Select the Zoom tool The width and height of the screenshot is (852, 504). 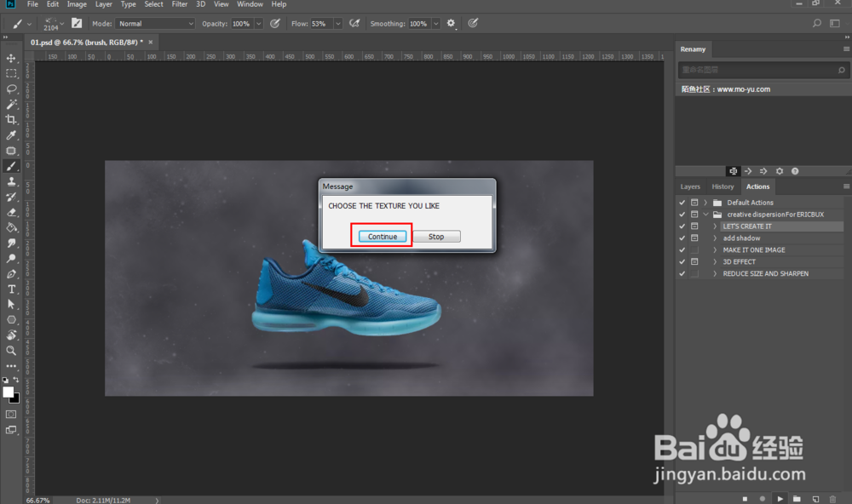[11, 351]
